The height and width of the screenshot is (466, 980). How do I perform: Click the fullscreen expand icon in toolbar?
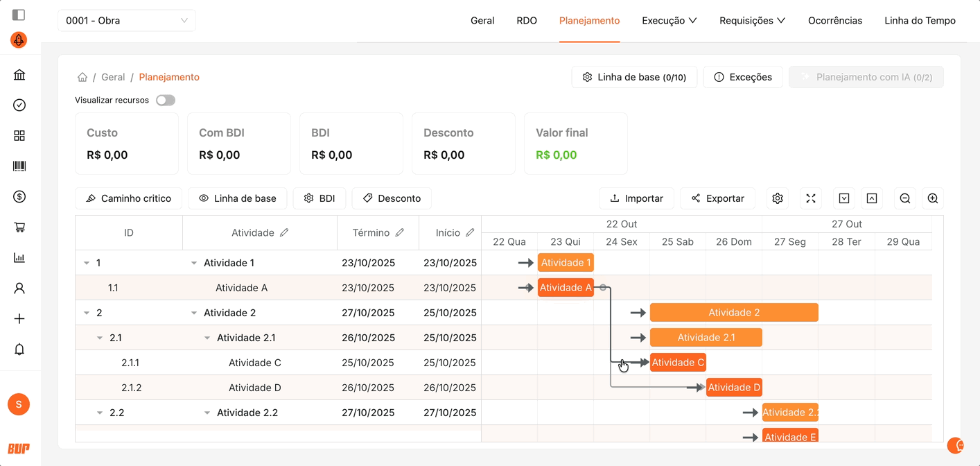[811, 198]
